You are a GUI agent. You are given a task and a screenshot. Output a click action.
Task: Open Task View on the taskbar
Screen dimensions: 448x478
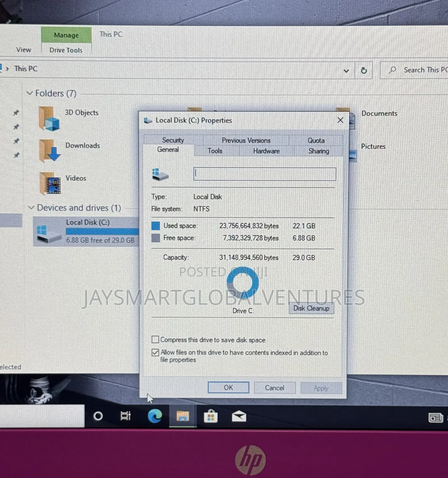[125, 416]
